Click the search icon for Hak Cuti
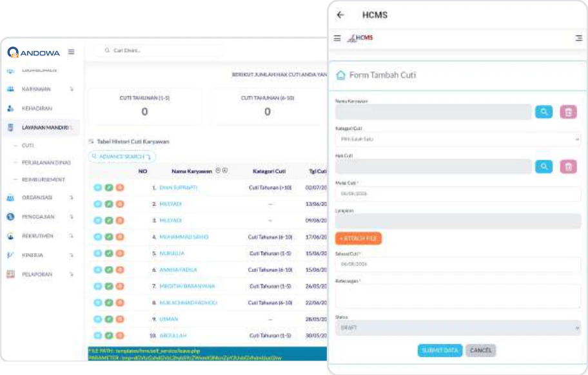588x375 pixels. [544, 166]
